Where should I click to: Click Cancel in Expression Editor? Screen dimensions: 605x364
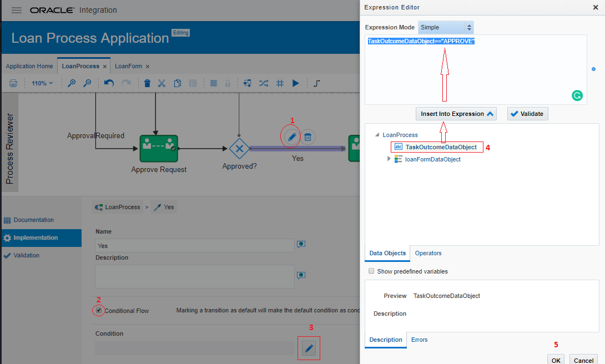click(583, 360)
